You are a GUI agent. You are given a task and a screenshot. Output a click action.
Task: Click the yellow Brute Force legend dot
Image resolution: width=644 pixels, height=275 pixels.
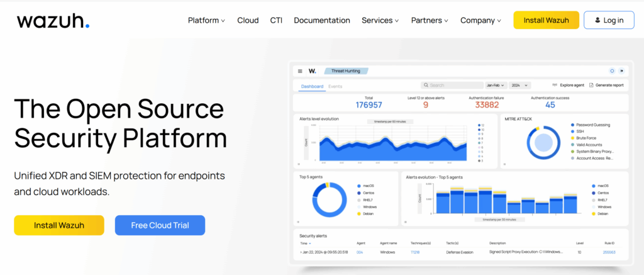pos(572,138)
